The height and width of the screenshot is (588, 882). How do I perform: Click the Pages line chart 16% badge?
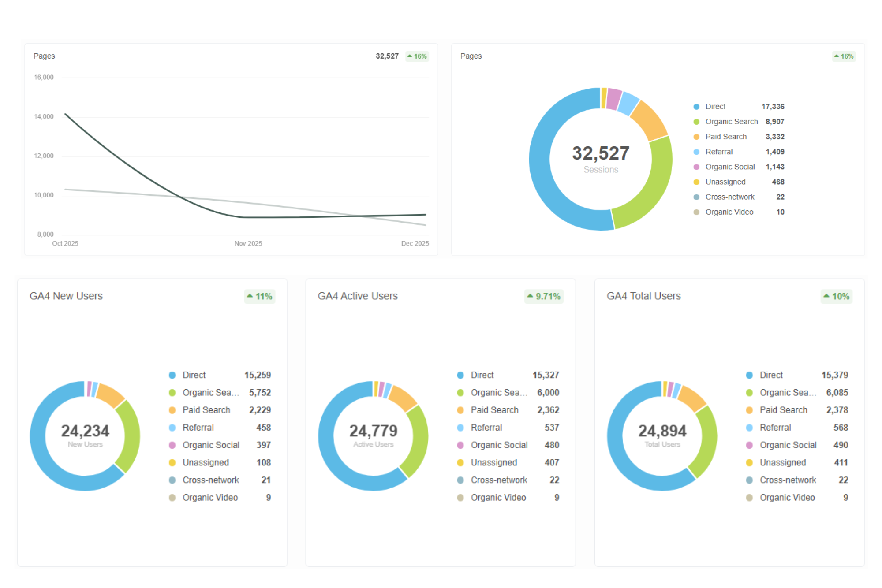[x=417, y=56]
